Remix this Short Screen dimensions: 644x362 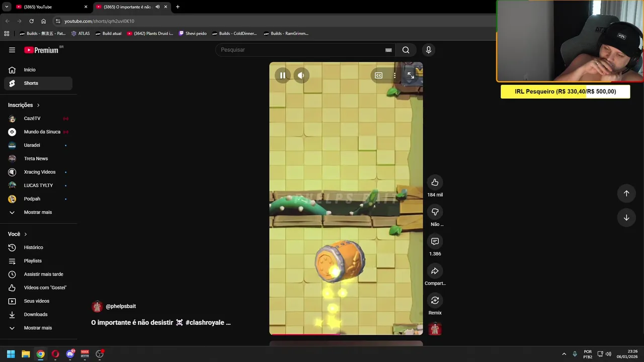435,300
